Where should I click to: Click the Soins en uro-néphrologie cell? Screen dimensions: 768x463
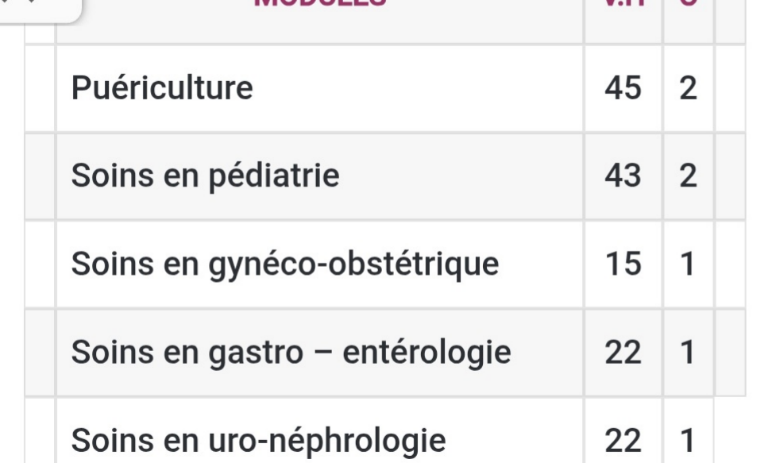[320, 431]
